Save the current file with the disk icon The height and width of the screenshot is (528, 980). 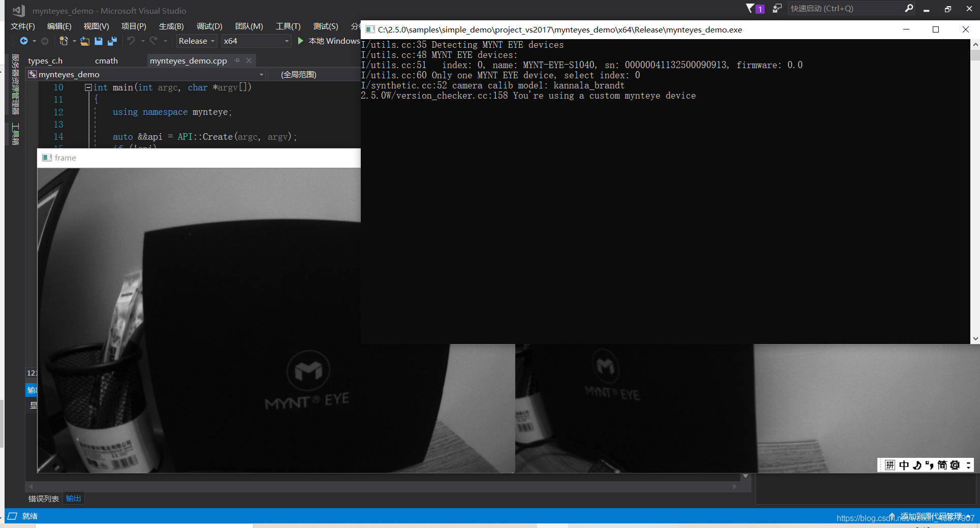pyautogui.click(x=99, y=41)
